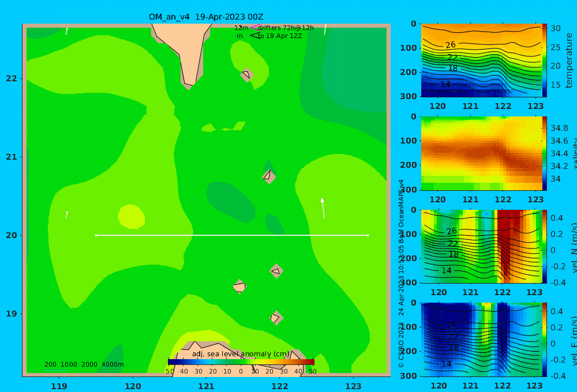Viewport: 577px width, 392px height.
Task: Click the vel. E color scale bar
Action: point(544,340)
